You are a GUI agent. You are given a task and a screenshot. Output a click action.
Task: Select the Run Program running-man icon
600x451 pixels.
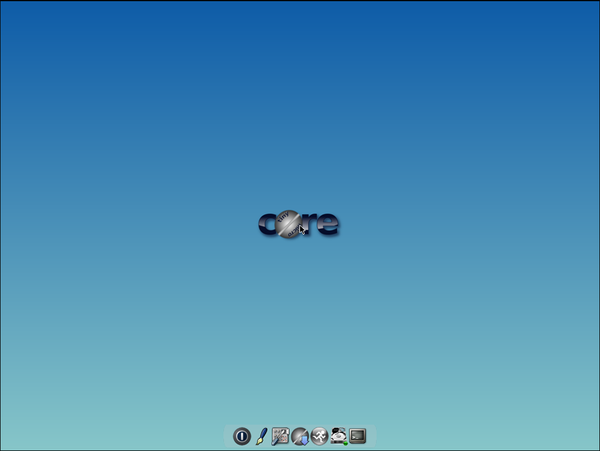319,436
